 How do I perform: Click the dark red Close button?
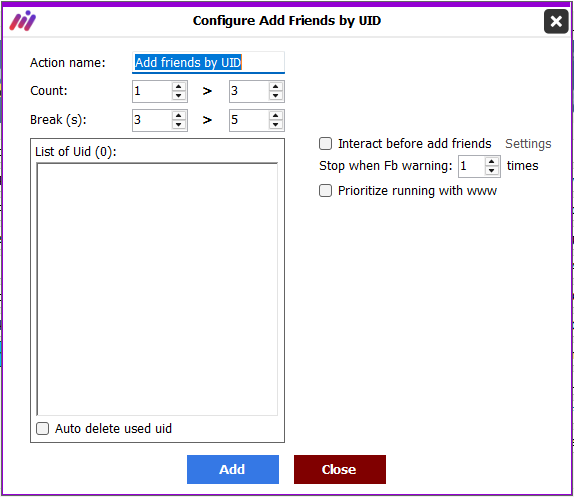coord(340,469)
